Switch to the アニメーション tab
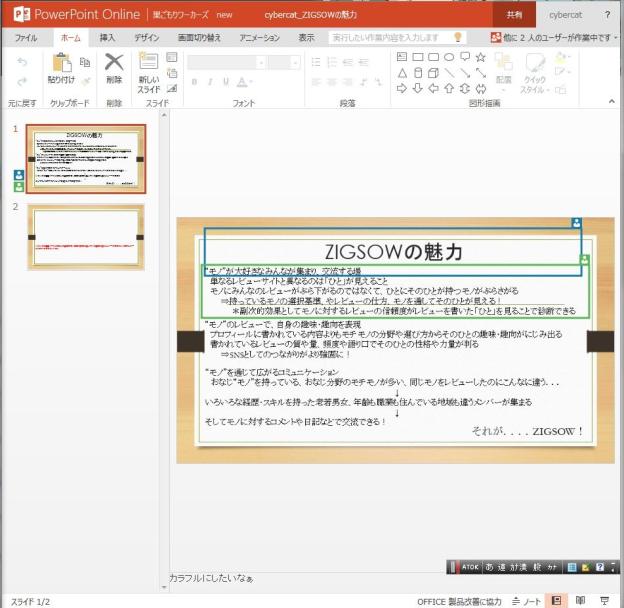 (259, 38)
